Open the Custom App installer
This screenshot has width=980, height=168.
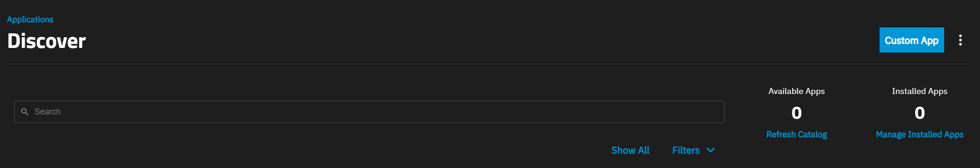coord(911,40)
